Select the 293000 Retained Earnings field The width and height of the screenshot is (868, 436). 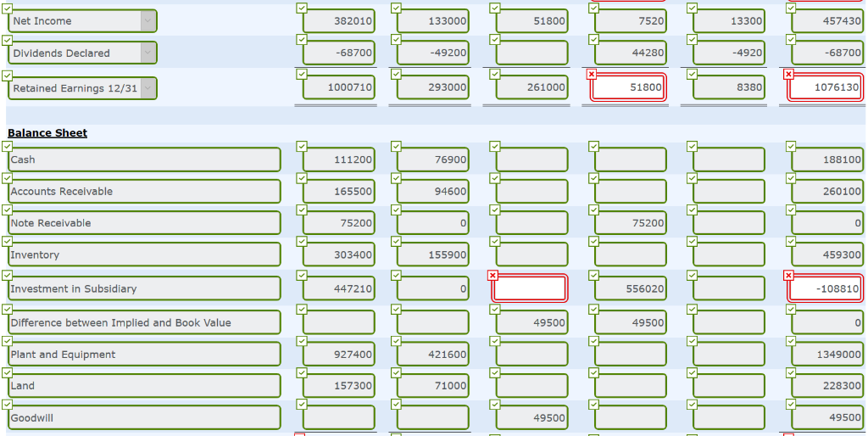(433, 87)
